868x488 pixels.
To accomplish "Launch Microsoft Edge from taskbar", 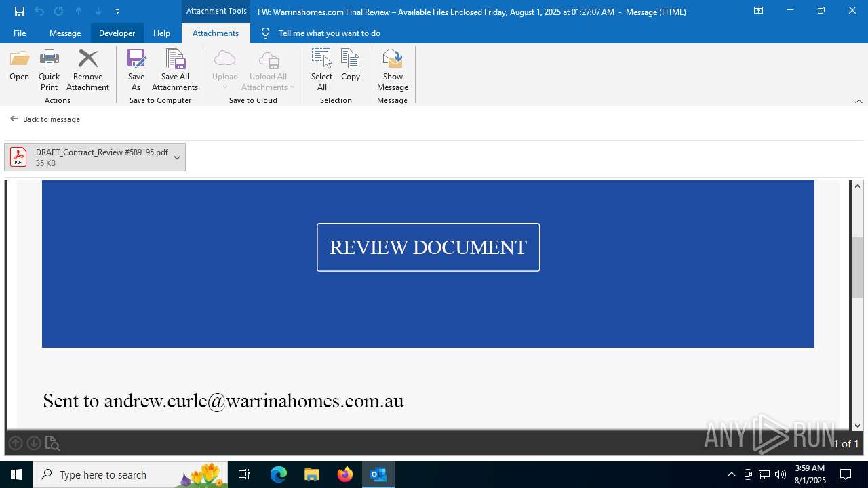I will point(279,474).
